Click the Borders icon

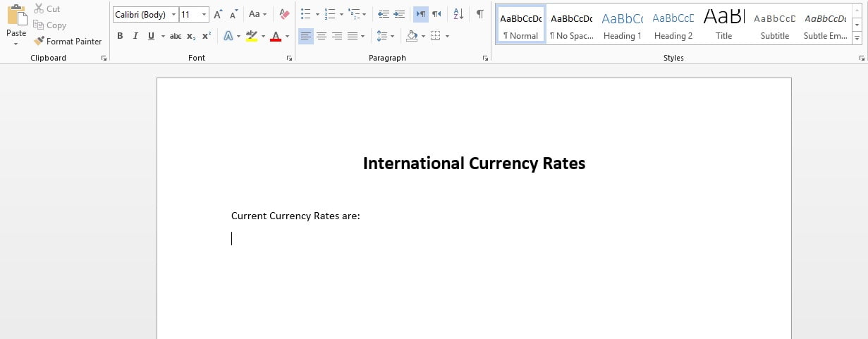436,36
